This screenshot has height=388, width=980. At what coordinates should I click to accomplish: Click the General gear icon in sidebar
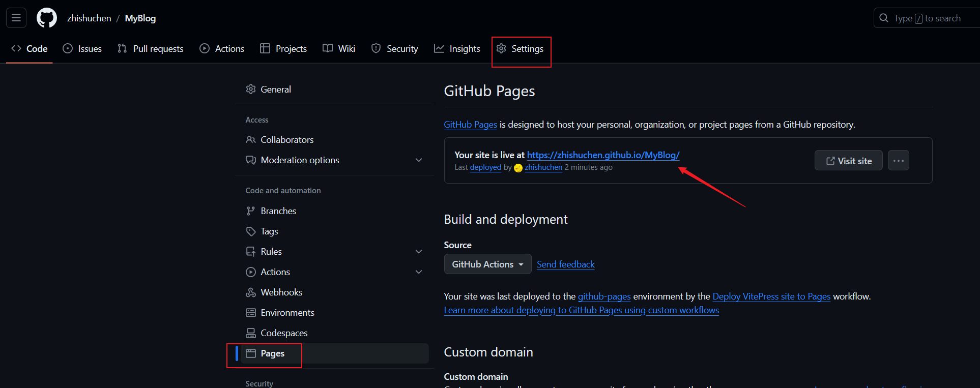pos(251,89)
